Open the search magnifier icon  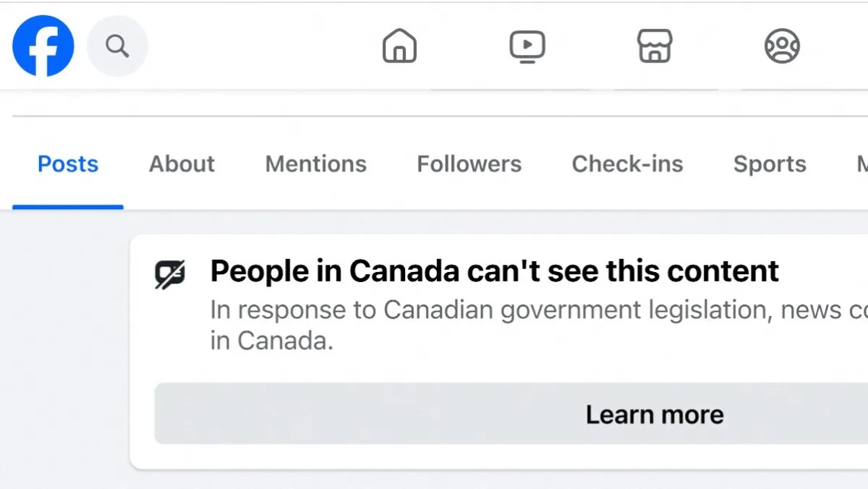117,46
